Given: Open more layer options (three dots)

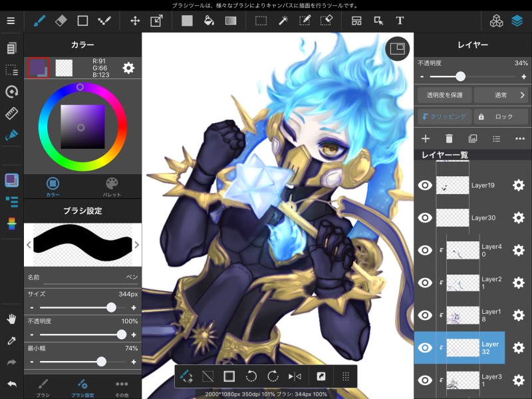Looking at the screenshot, I should click(520, 138).
